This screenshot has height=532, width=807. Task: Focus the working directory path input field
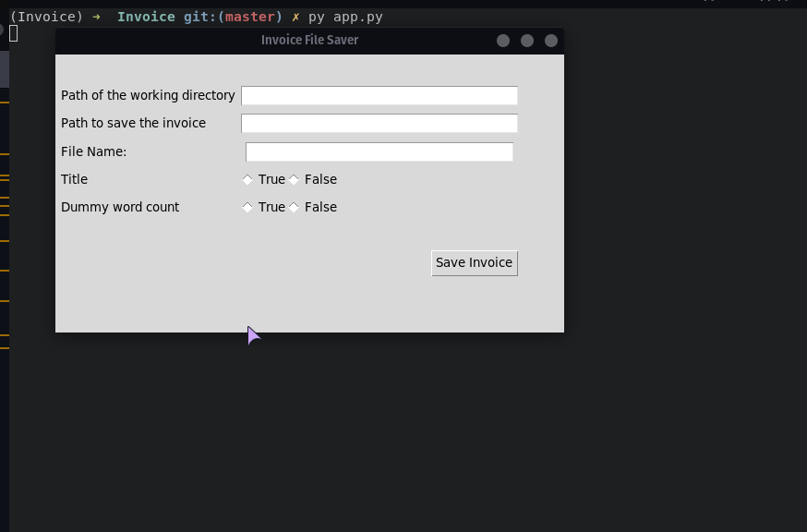pyautogui.click(x=379, y=95)
